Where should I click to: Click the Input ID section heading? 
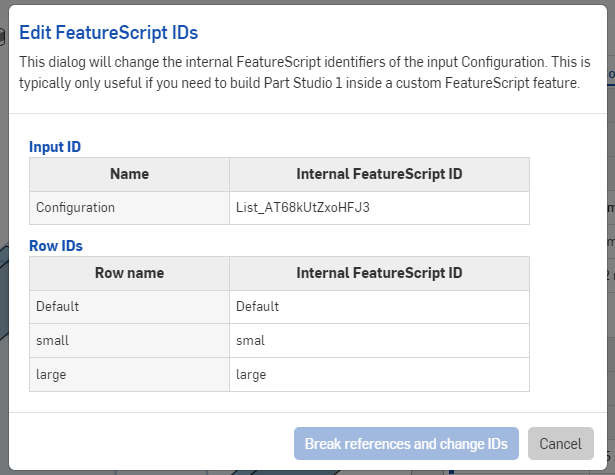(55, 147)
